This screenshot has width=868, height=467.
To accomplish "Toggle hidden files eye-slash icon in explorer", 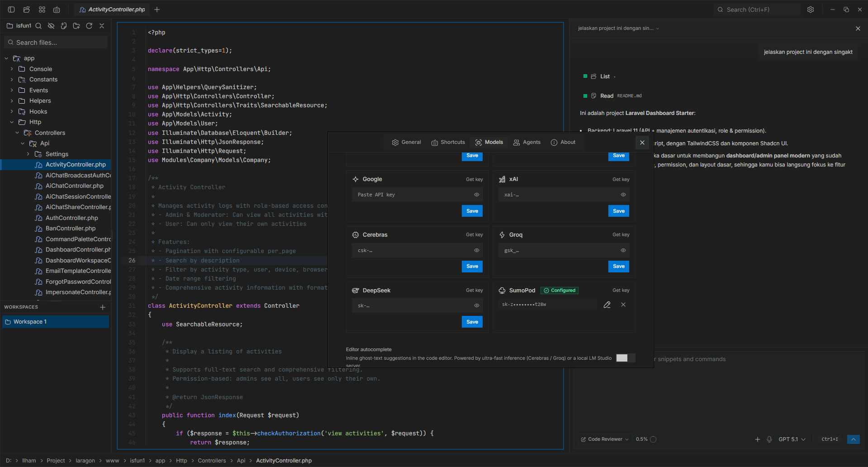I will 51,26.
